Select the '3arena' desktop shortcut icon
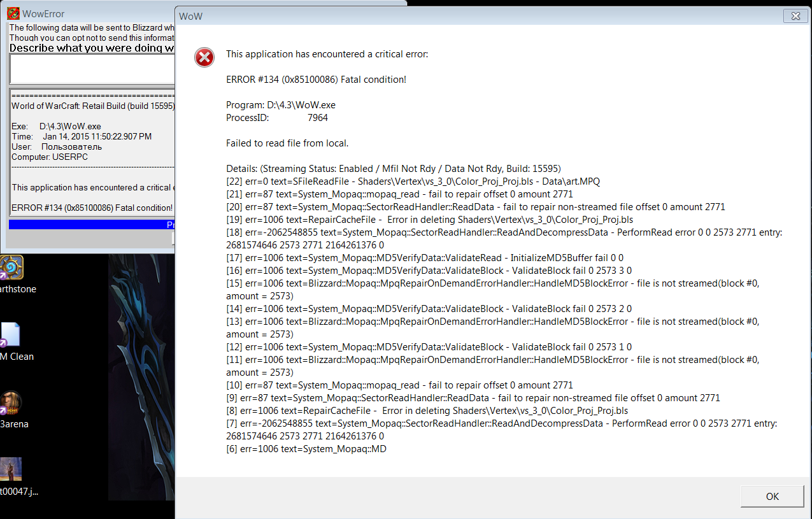The height and width of the screenshot is (519, 812). pos(11,403)
